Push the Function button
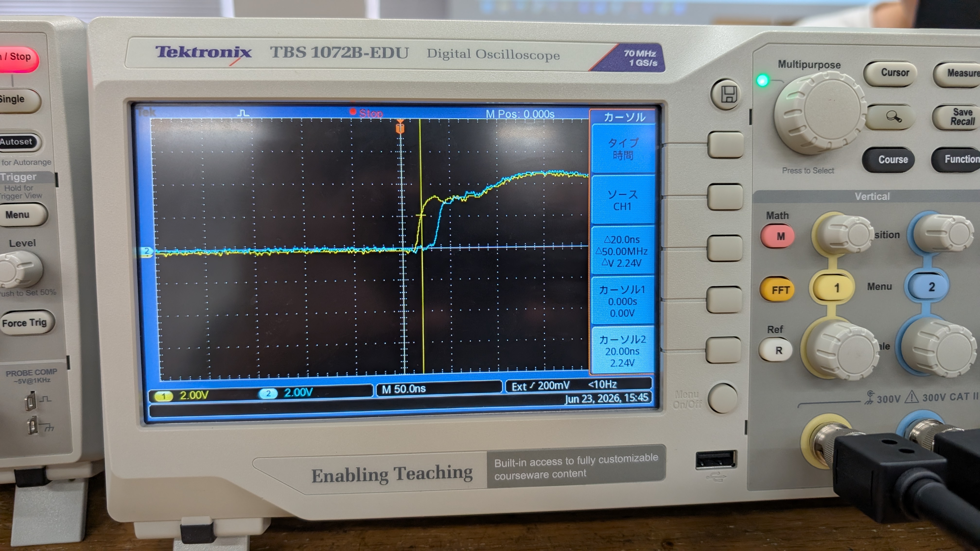The image size is (980, 551). click(x=957, y=159)
